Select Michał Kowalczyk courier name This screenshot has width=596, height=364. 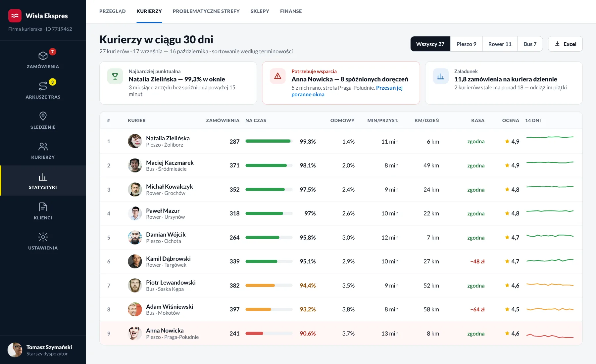click(170, 187)
